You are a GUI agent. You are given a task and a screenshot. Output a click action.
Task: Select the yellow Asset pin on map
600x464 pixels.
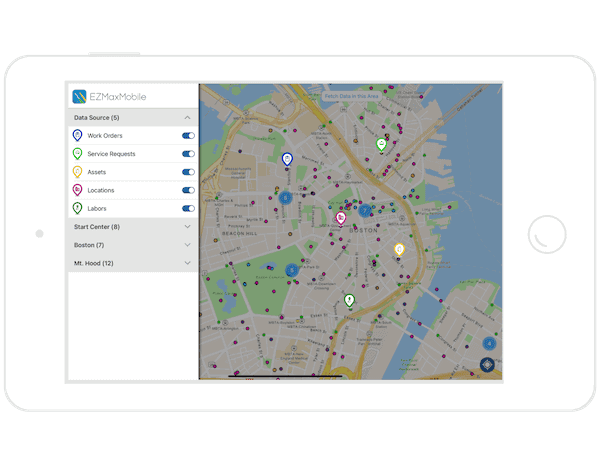(x=399, y=250)
